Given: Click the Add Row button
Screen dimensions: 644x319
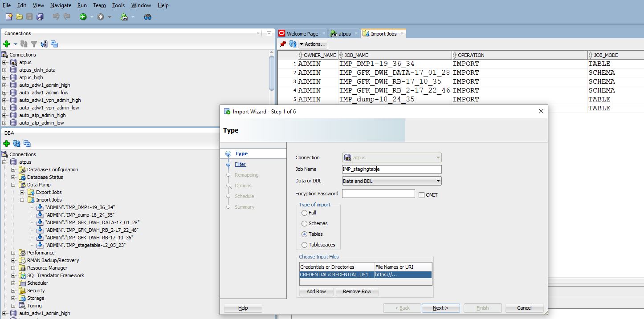Looking at the screenshot, I should coord(316,291).
